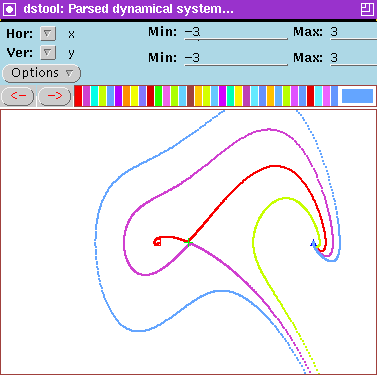The image size is (377, 375).
Task: Click the title bar resize corner icon
Action: coord(367,9)
